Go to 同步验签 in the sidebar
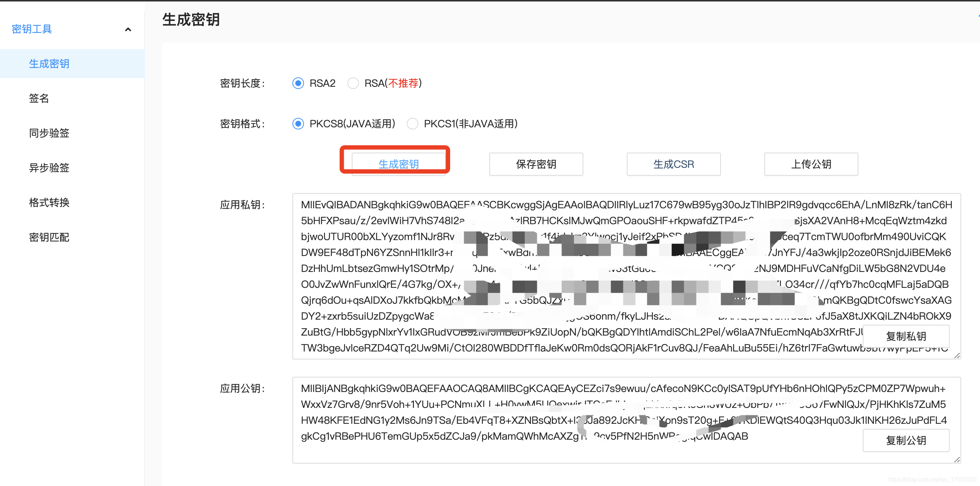 click(49, 133)
